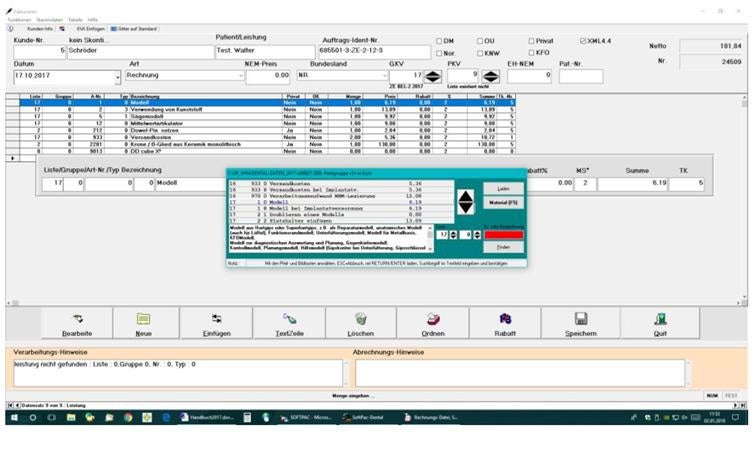
Task: Open the Windows Start menu
Action: point(14,418)
